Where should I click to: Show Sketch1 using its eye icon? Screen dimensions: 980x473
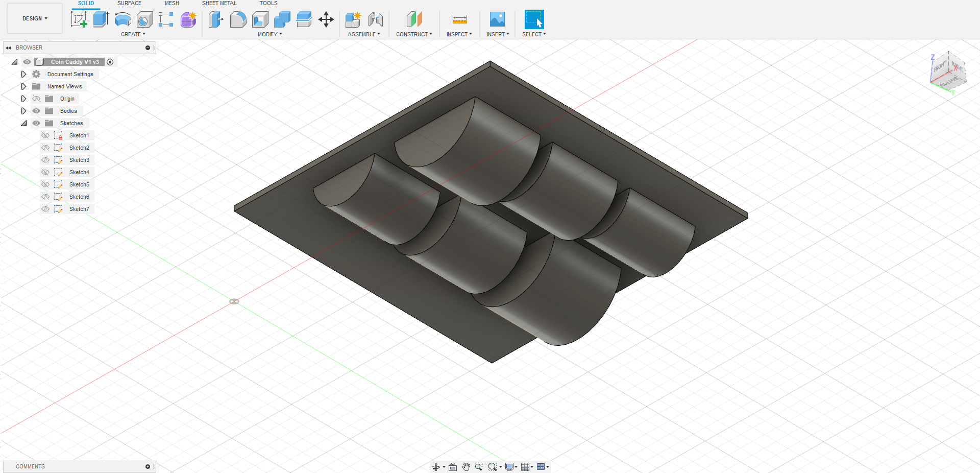[45, 135]
